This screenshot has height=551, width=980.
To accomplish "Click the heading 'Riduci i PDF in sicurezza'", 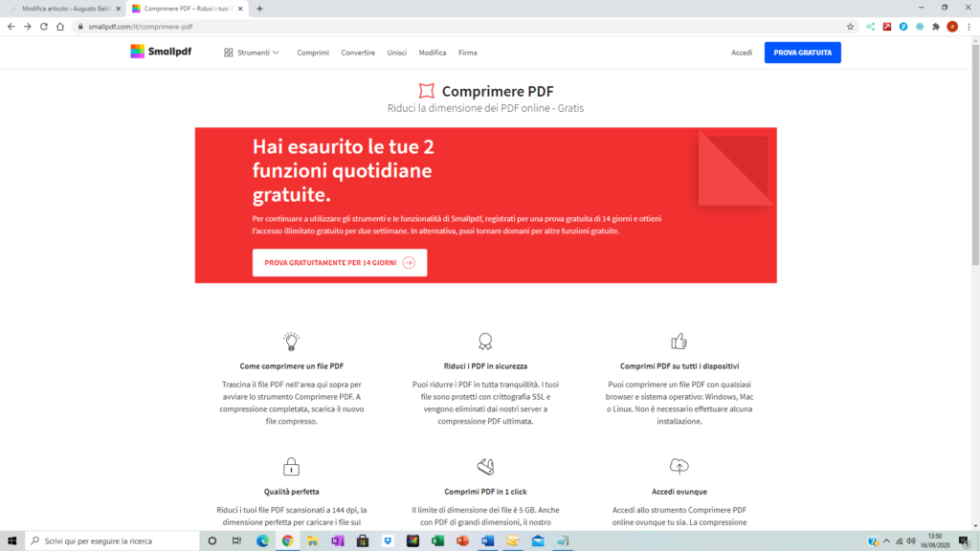I will pos(485,366).
